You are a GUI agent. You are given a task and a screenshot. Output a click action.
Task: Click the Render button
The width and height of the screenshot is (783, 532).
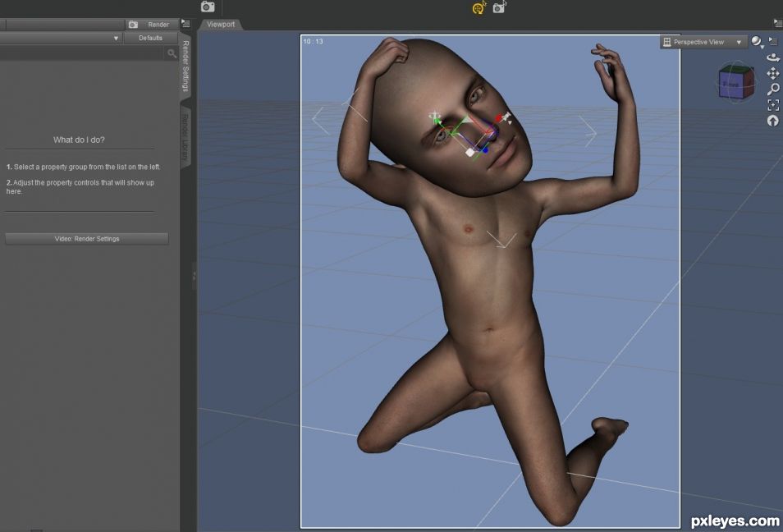coord(152,25)
